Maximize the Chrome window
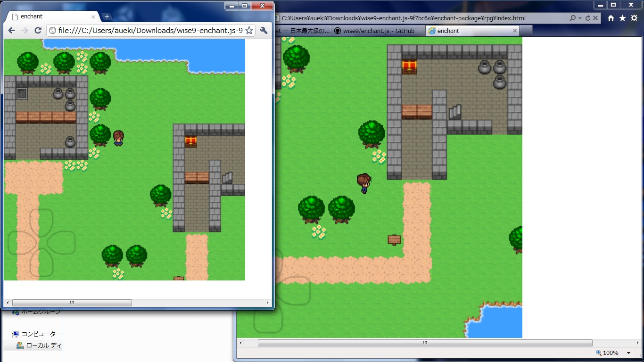 (x=245, y=6)
